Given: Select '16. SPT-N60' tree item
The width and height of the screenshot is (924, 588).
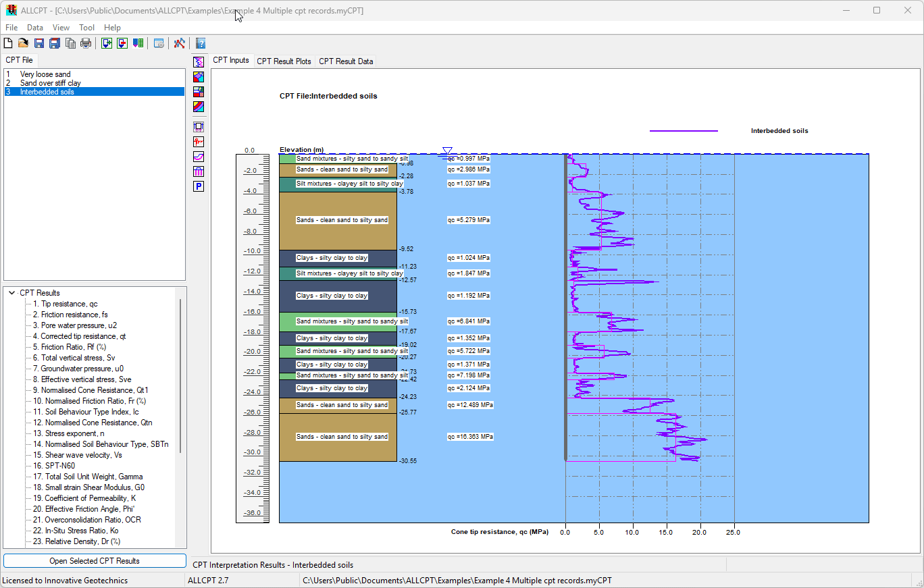Looking at the screenshot, I should (54, 466).
